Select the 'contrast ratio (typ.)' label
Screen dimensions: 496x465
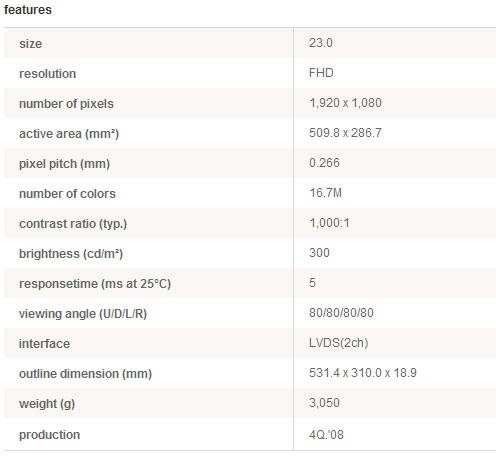[x=73, y=224]
